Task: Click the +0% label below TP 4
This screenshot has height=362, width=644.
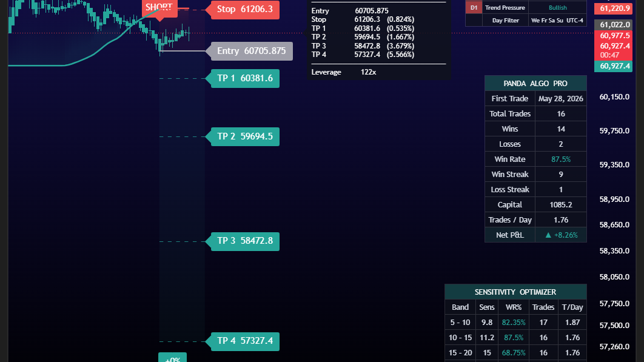Action: coord(172,358)
